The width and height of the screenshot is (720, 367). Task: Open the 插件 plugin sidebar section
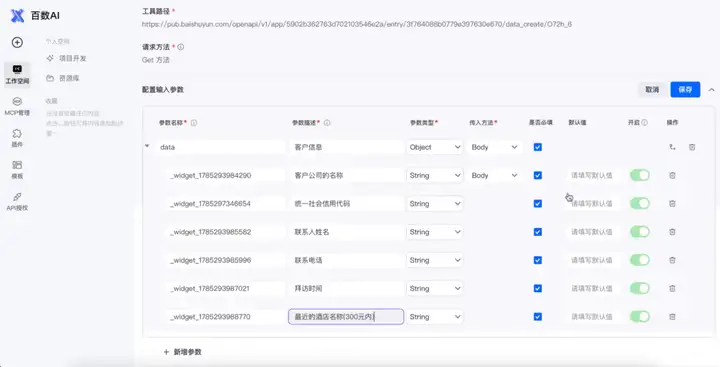[17, 138]
